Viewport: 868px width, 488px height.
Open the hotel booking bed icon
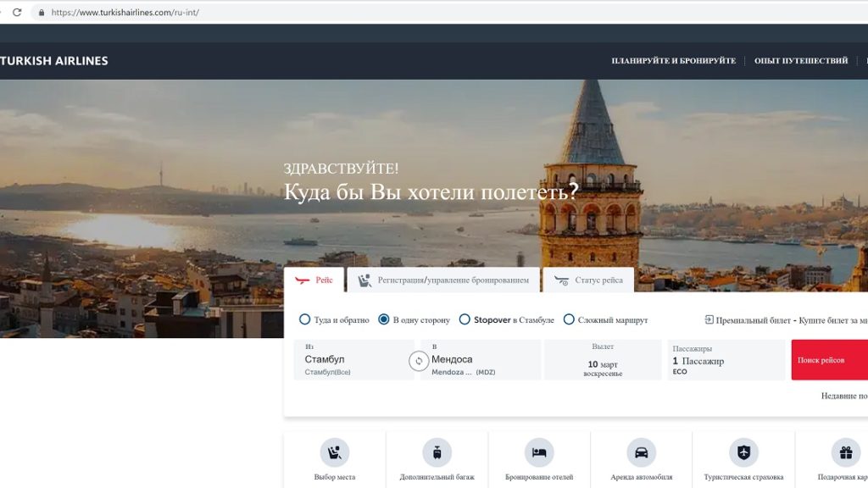point(539,452)
